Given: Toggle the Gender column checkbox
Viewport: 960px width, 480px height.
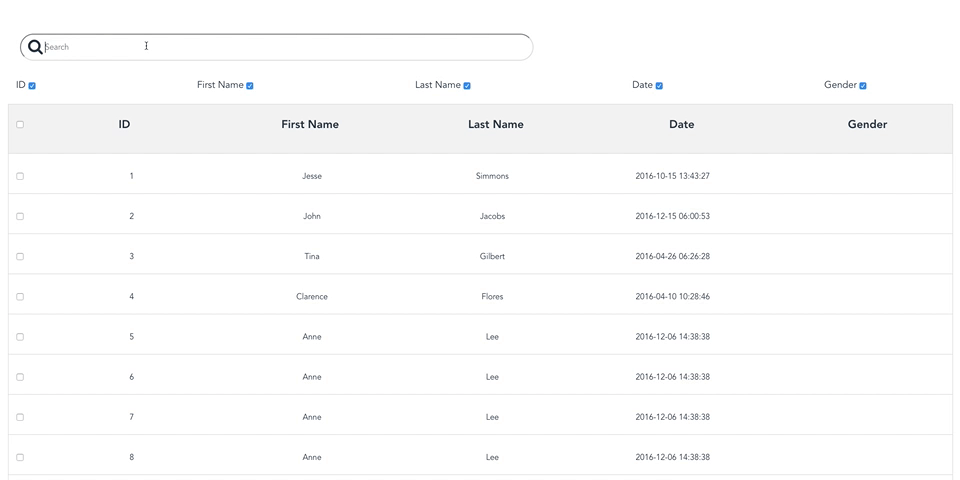Looking at the screenshot, I should tap(863, 86).
